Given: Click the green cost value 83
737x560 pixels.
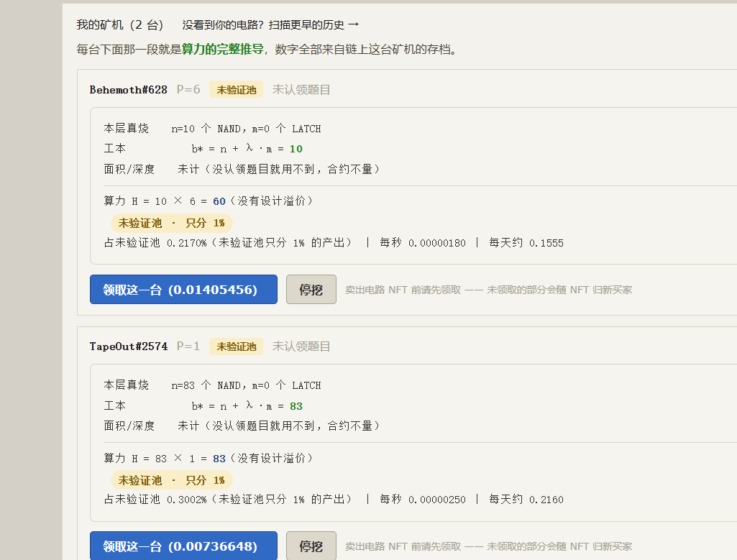Looking at the screenshot, I should click(296, 406).
